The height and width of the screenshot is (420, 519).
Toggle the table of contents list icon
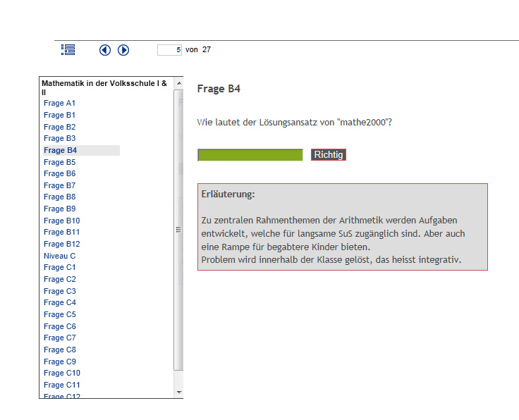(68, 50)
